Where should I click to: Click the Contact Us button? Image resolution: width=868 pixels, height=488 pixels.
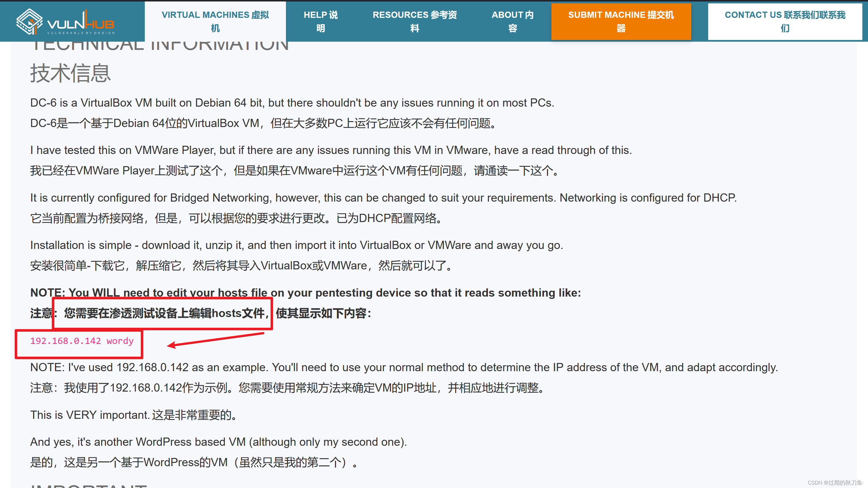(785, 22)
